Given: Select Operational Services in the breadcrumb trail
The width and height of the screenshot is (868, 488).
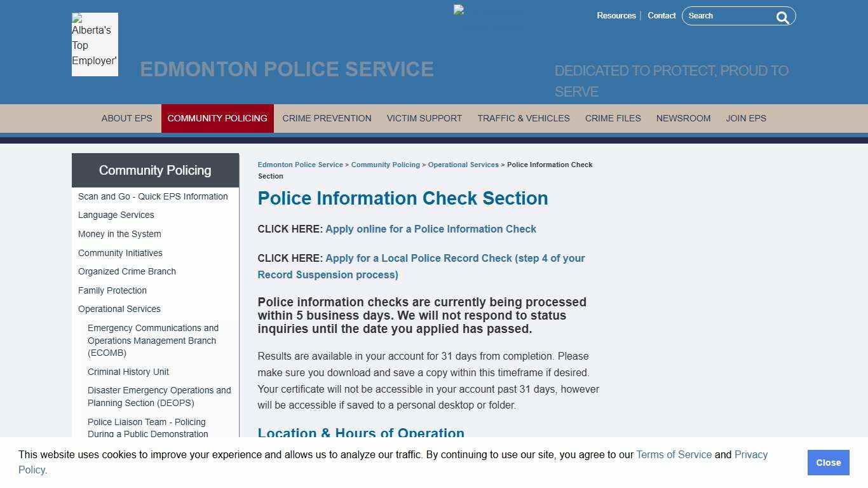Looking at the screenshot, I should pos(463,165).
